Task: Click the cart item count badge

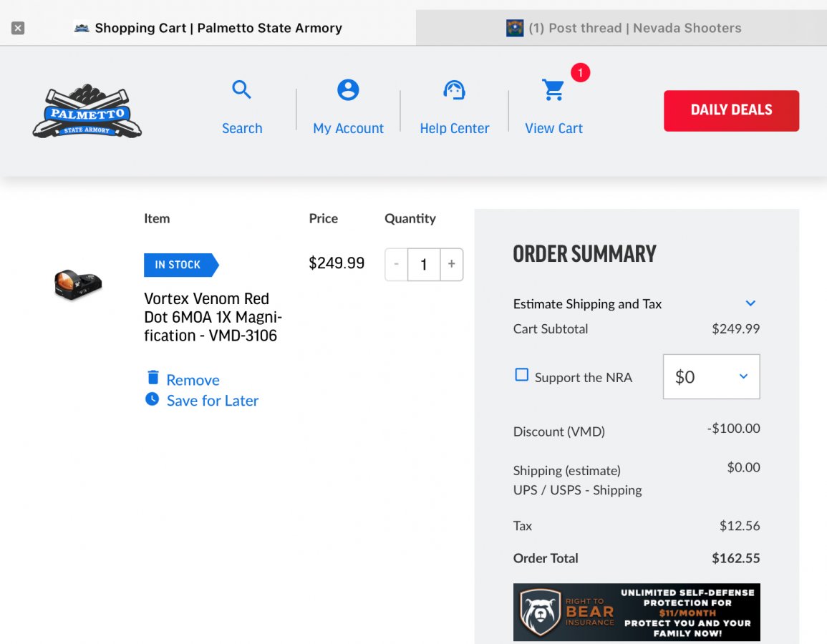Action: [x=580, y=72]
